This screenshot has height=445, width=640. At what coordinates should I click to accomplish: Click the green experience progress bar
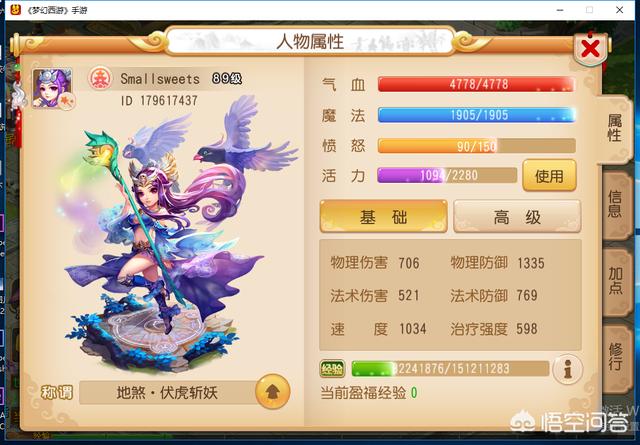point(450,369)
